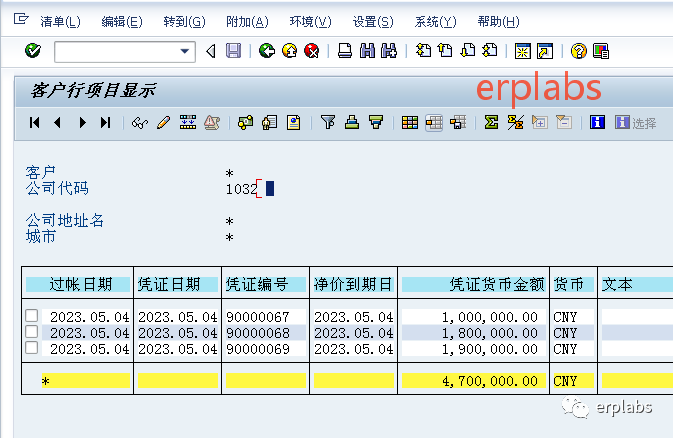Click the green checkmark Enter icon
The width and height of the screenshot is (673, 438).
(33, 51)
